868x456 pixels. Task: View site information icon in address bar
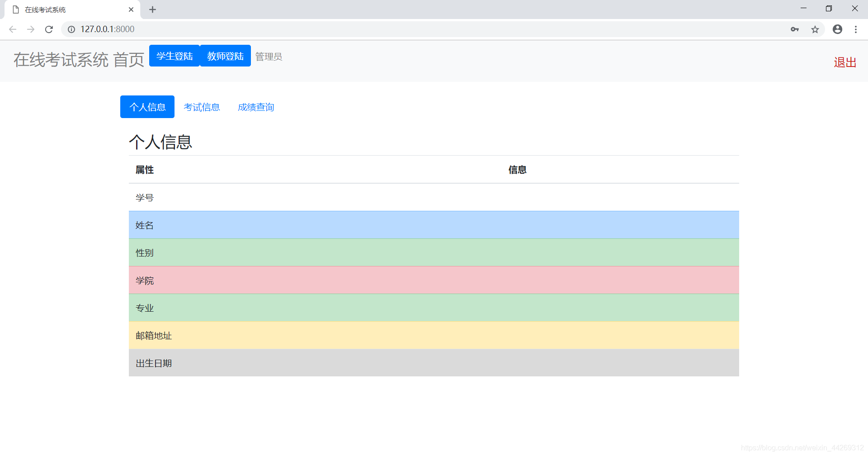[71, 29]
